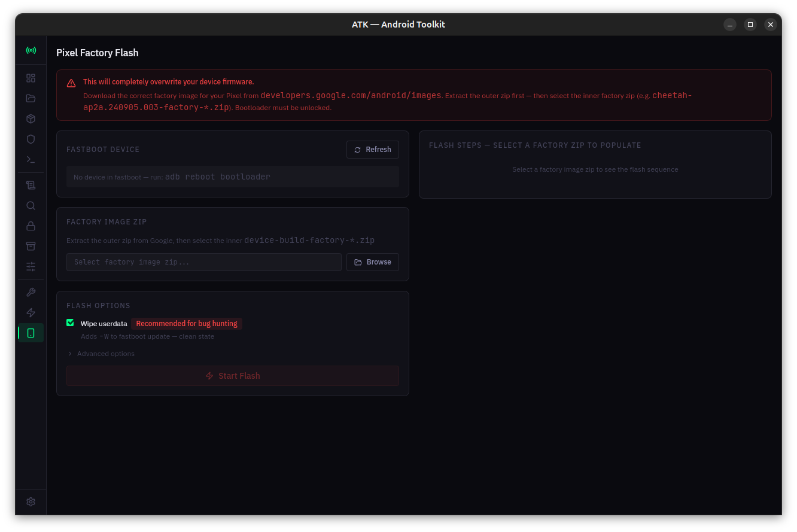Viewport: 797px width, 532px height.
Task: Click the 'adb reboot bootloader' command text
Action: (218, 177)
